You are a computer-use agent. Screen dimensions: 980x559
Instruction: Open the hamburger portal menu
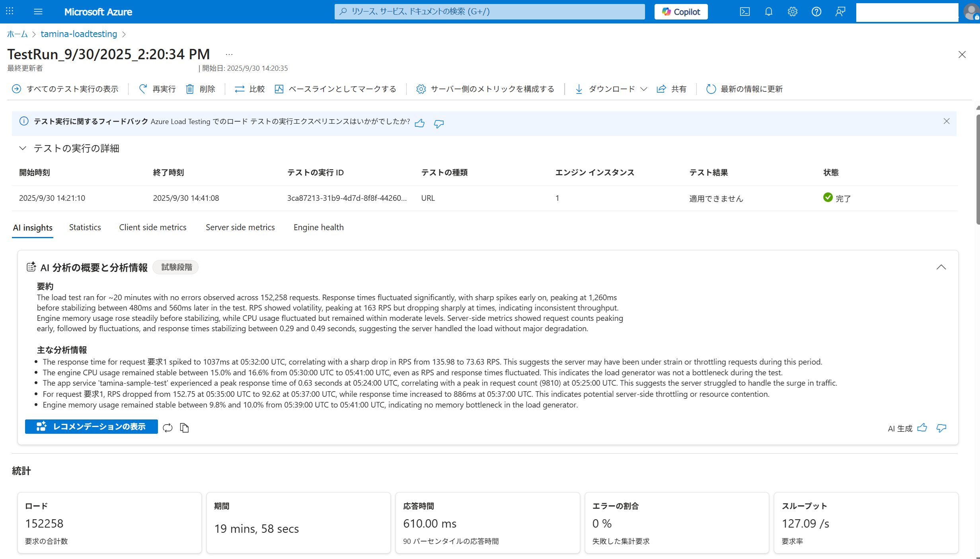(x=38, y=12)
